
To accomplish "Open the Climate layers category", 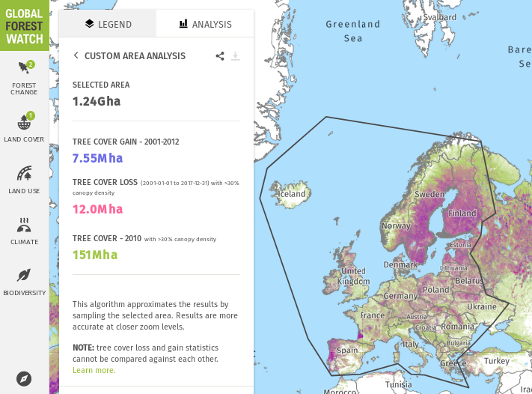I will click(x=24, y=229).
